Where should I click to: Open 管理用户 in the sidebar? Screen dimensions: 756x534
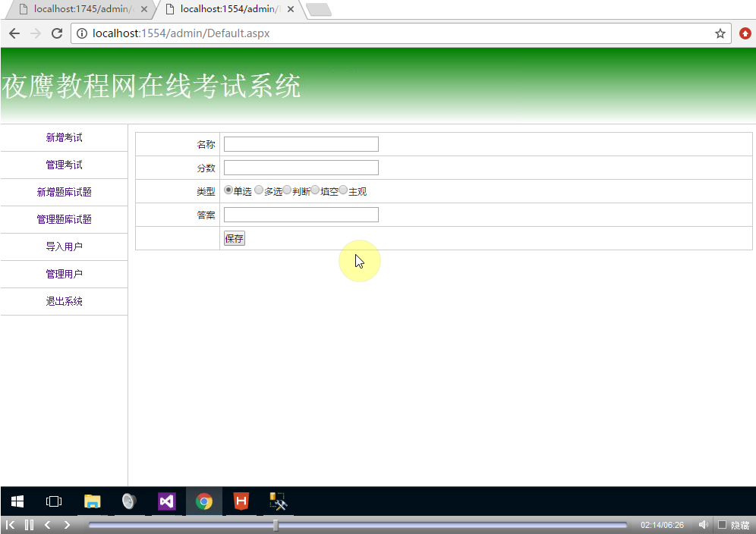tap(64, 275)
